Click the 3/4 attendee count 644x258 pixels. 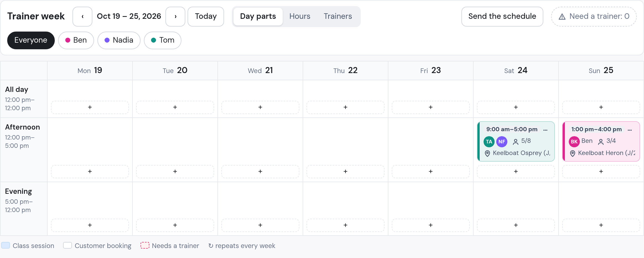pyautogui.click(x=607, y=141)
